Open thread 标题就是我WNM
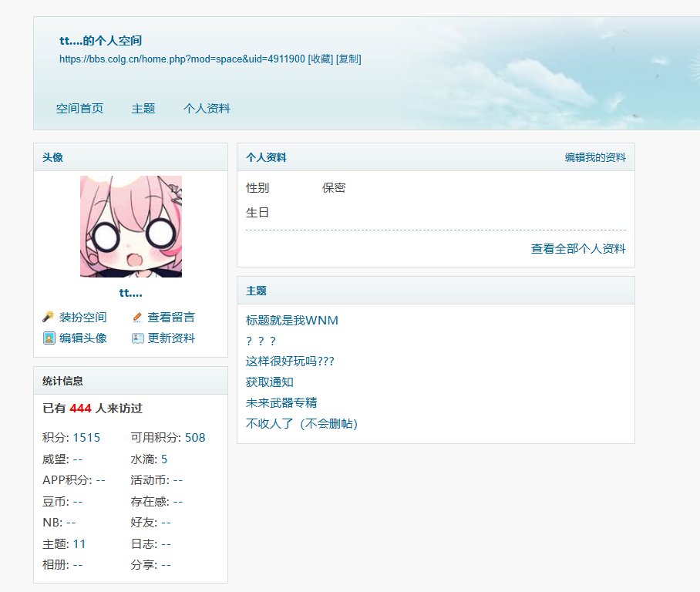Image resolution: width=700 pixels, height=592 pixels. coord(292,320)
